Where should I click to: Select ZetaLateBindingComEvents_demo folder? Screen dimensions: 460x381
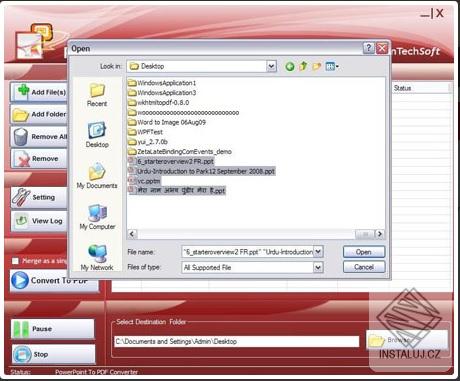point(180,152)
